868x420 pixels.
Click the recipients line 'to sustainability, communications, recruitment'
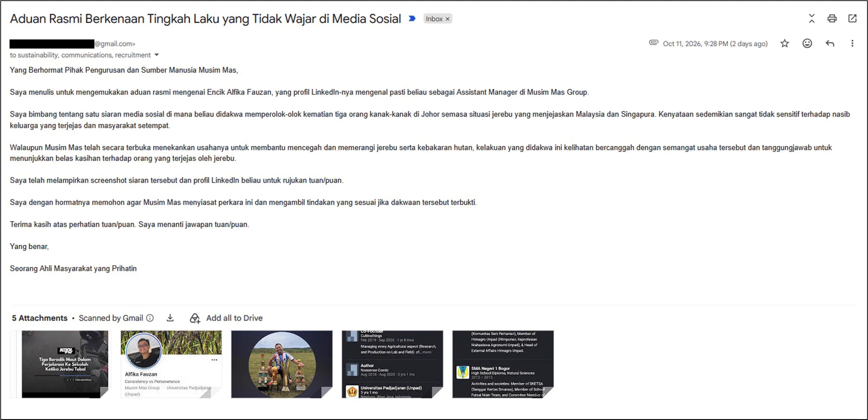[80, 55]
